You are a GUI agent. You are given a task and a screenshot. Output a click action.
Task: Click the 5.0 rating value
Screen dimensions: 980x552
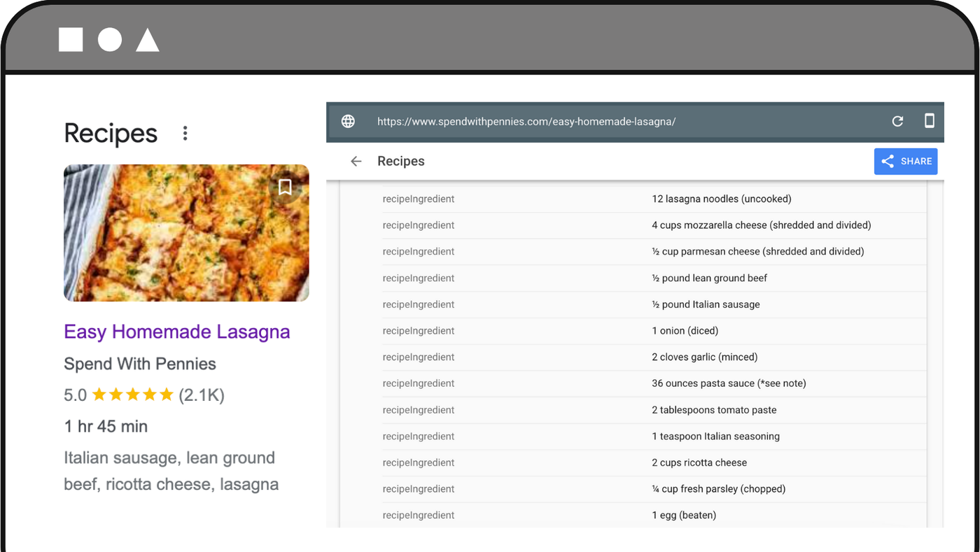tap(75, 394)
